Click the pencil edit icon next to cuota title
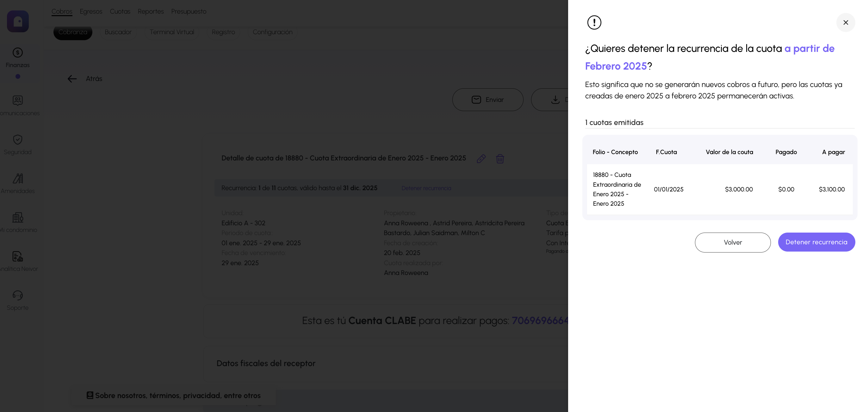 point(481,159)
